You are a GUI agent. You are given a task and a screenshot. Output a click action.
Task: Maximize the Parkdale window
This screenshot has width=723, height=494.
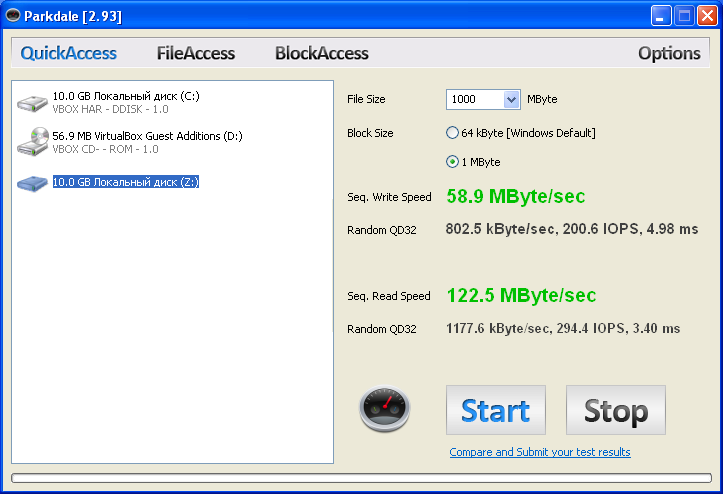684,16
